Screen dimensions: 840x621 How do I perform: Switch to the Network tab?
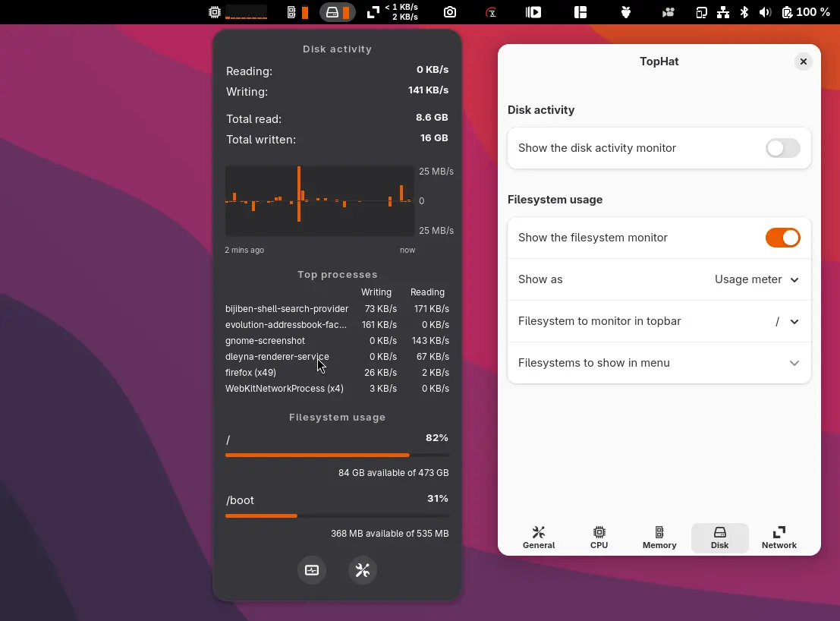779,537
